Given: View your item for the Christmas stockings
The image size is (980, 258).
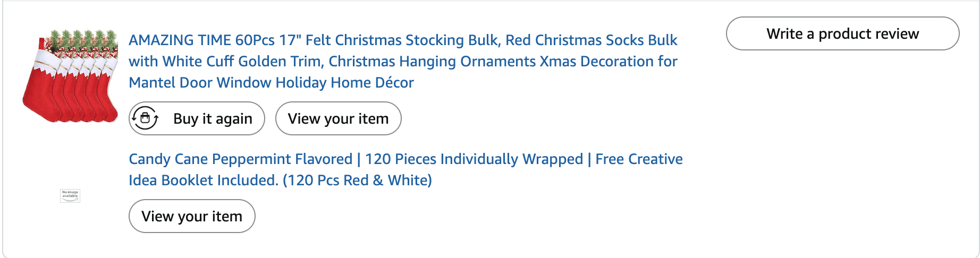Looking at the screenshot, I should [338, 119].
